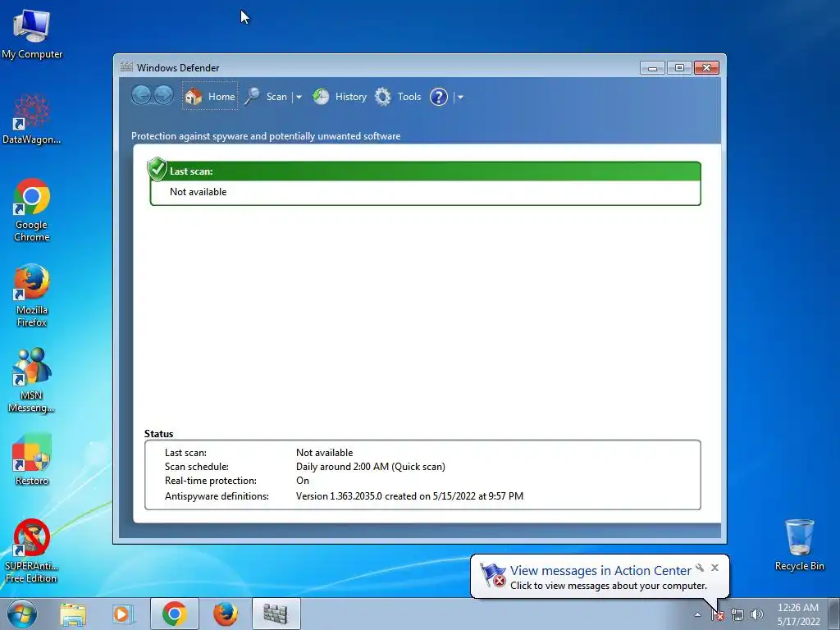Open View messages in Action Center link
Image resolution: width=840 pixels, height=630 pixels.
pyautogui.click(x=600, y=571)
